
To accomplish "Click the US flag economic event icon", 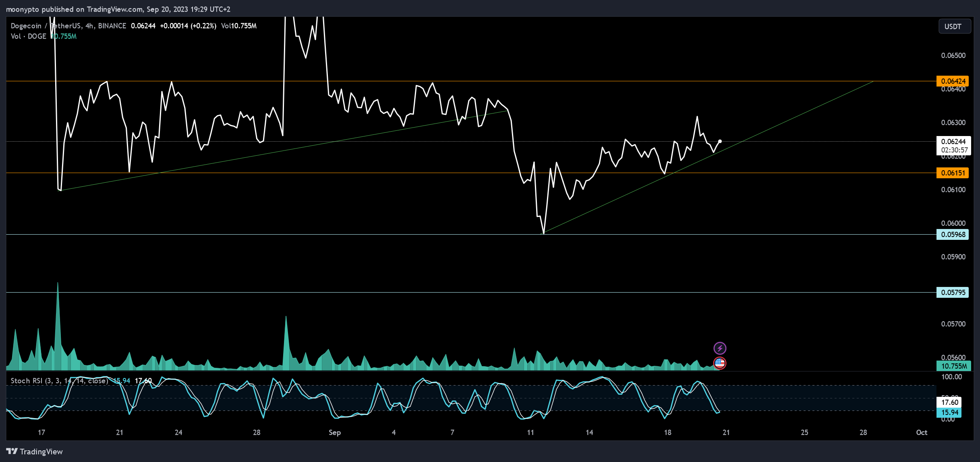I will [720, 363].
